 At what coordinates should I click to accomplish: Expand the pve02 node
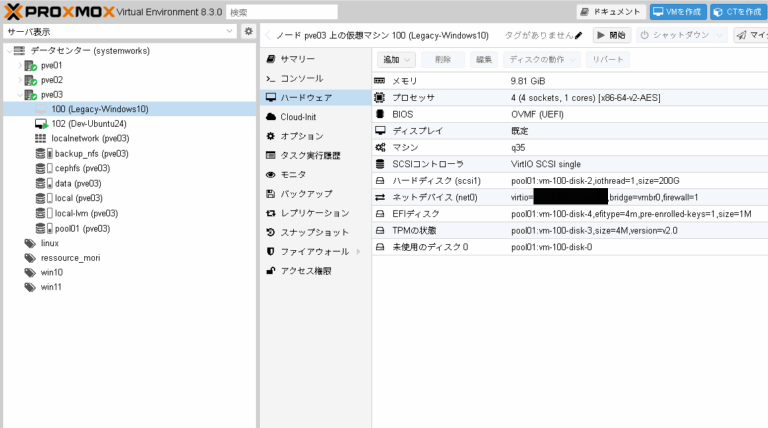coord(20,80)
